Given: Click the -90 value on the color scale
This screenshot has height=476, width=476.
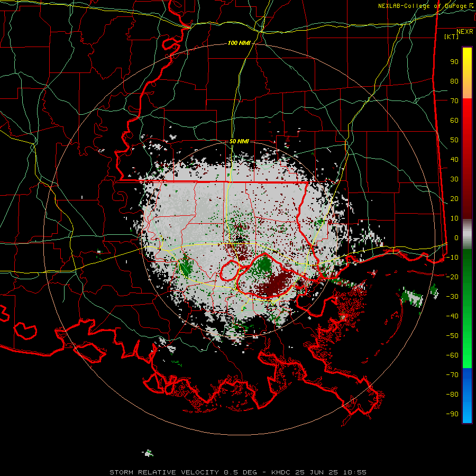Looking at the screenshot, I should coord(452,414).
